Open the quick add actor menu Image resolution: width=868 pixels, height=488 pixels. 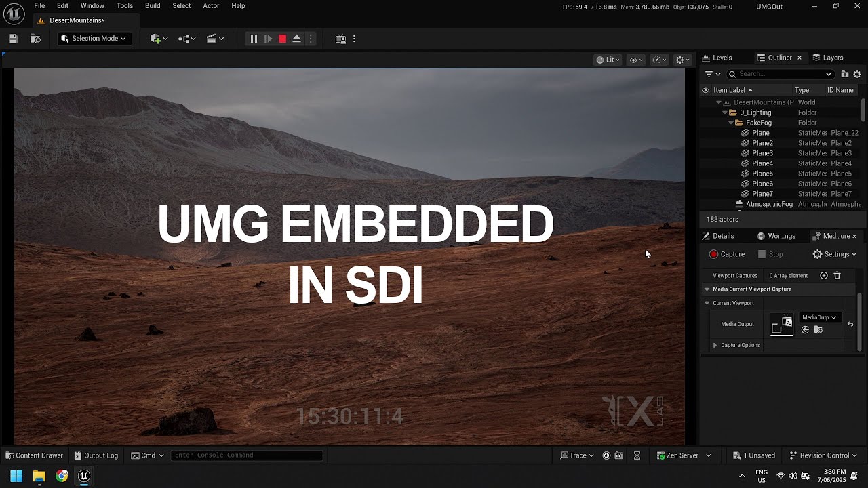point(159,39)
